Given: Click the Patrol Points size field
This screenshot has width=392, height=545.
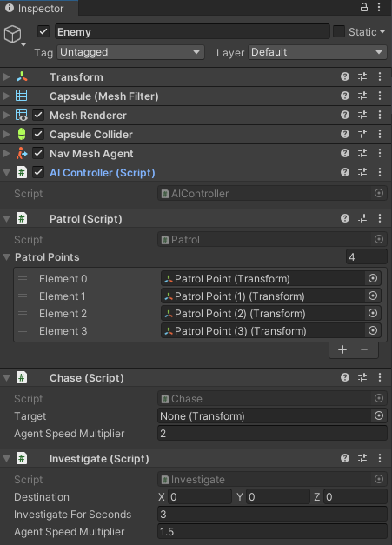Looking at the screenshot, I should [x=366, y=257].
